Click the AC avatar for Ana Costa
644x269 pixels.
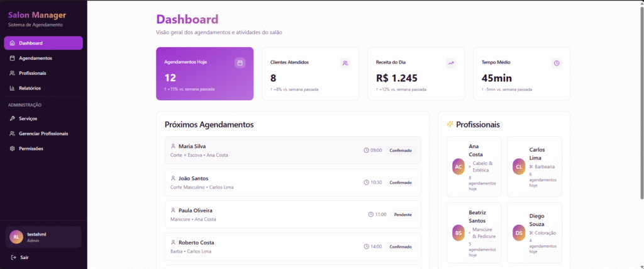pos(458,166)
